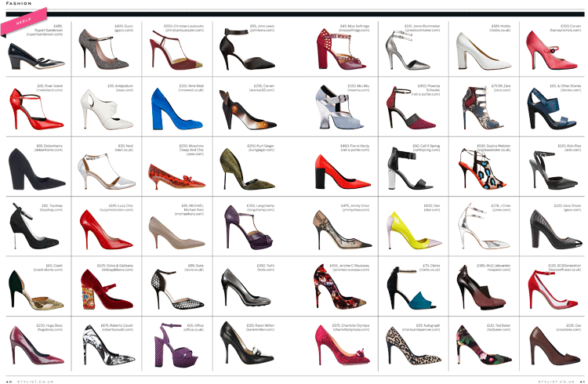Select the white Antipodium cut-out heel
The height and width of the screenshot is (384, 588).
point(107,109)
